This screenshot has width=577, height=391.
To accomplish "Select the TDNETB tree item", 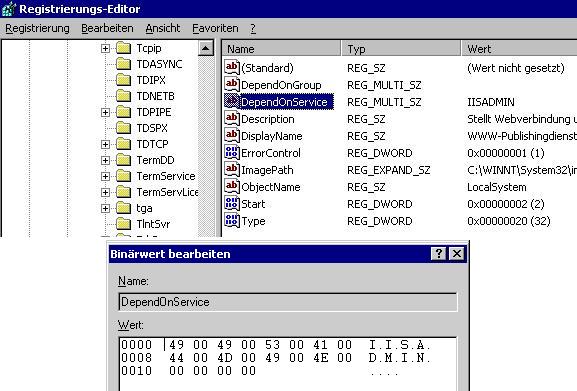I will tap(155, 96).
